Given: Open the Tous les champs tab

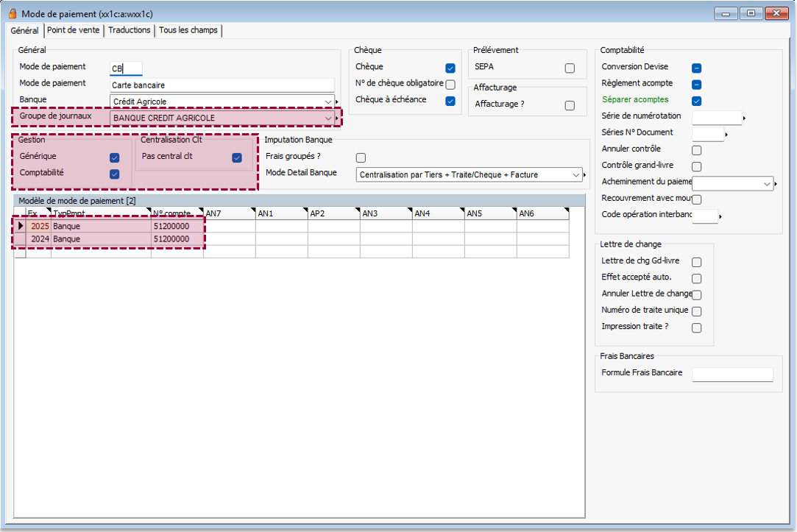Looking at the screenshot, I should pos(188,30).
